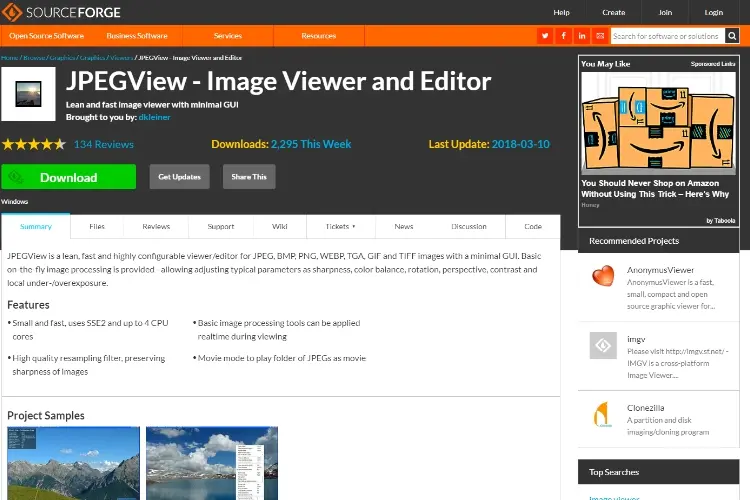Switch to the Reviews tab

[156, 226]
